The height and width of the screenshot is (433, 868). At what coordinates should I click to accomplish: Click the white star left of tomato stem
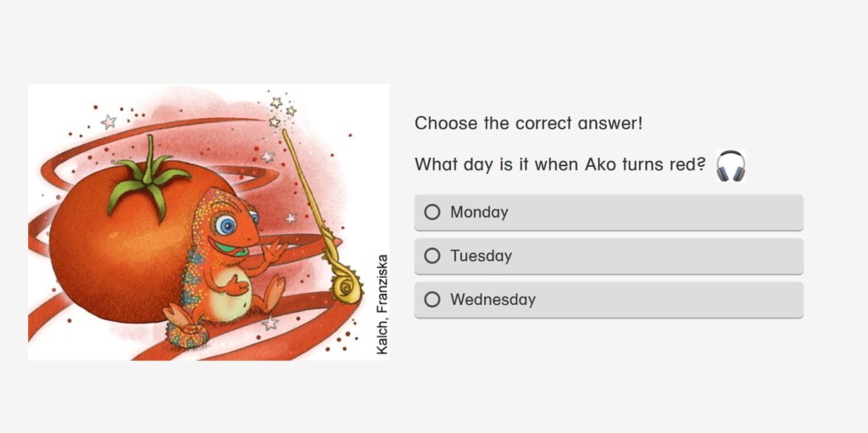108,122
